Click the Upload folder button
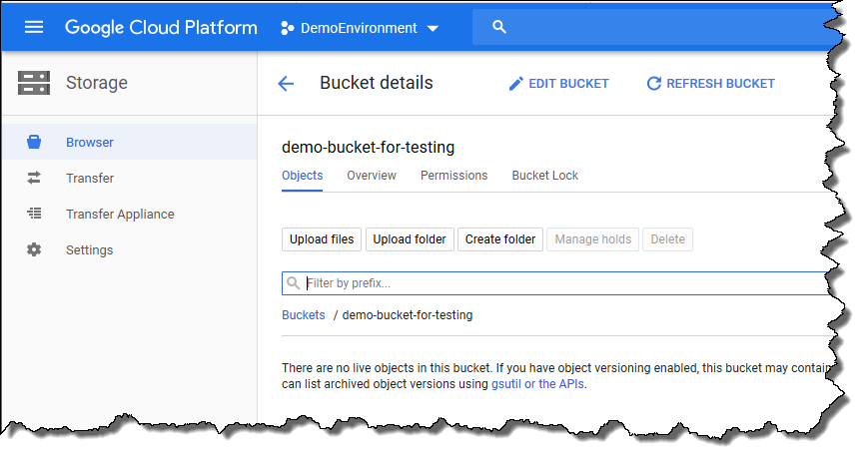868x459 pixels. point(410,239)
